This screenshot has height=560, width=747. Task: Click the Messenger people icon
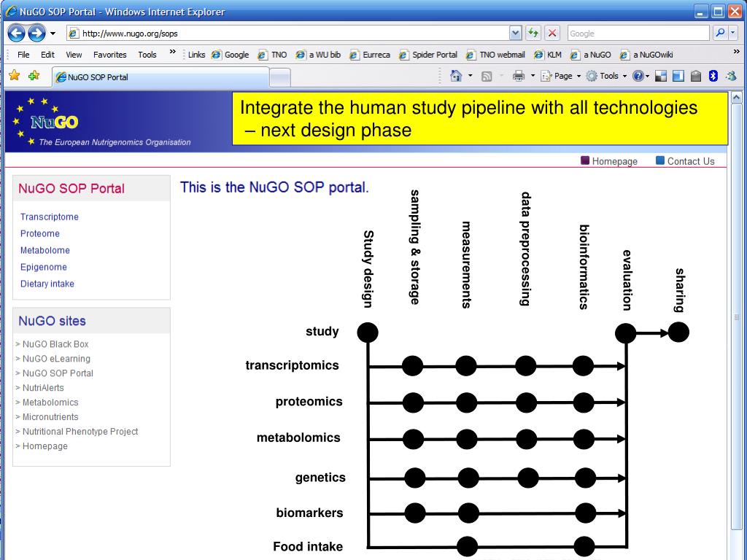point(731,76)
